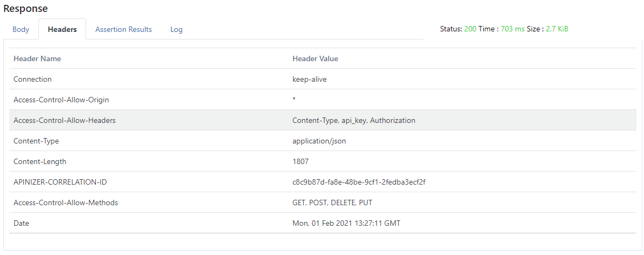This screenshot has height=255, width=644.
Task: Click the Header Value column heading
Action: [x=315, y=58]
